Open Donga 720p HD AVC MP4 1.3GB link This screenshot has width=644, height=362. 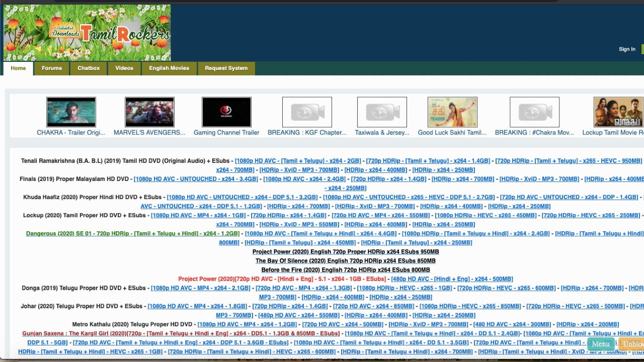(304, 288)
